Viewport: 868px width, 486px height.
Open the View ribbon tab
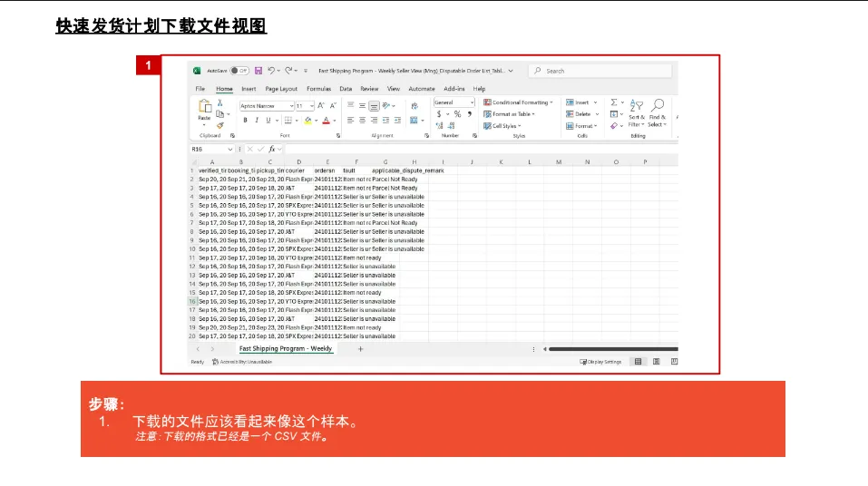(393, 89)
